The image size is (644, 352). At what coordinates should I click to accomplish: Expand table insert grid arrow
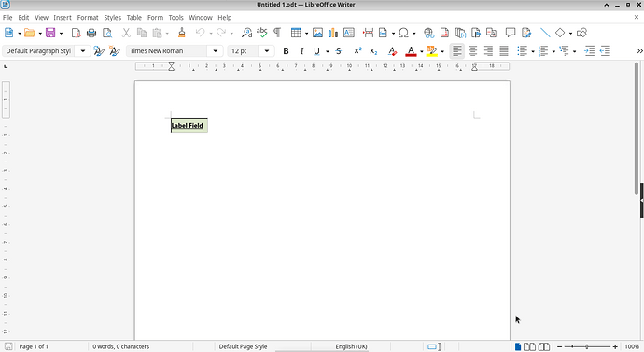306,34
